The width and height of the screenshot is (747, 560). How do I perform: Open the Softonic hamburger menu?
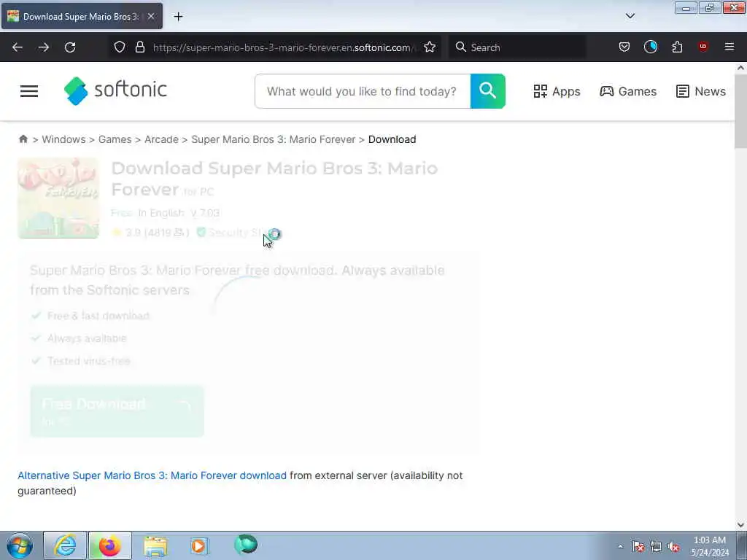(x=29, y=91)
